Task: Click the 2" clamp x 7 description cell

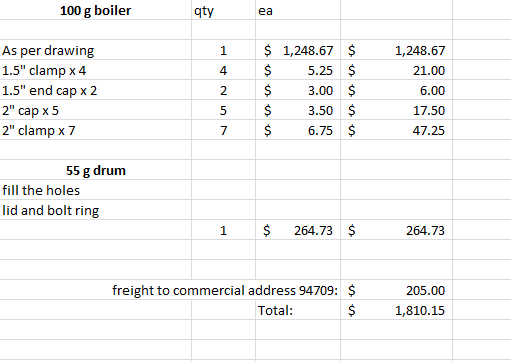Action: point(96,130)
